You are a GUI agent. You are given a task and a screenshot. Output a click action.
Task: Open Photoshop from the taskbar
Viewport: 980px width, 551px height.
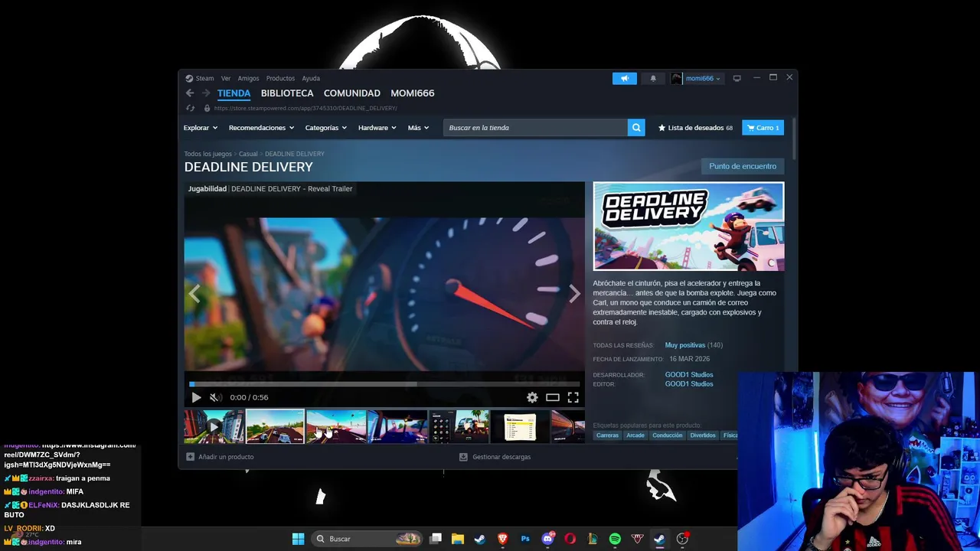(x=525, y=539)
